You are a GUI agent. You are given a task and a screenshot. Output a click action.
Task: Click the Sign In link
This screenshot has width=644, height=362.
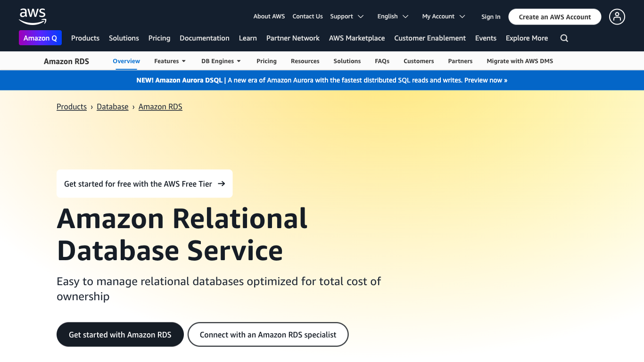[x=491, y=17]
